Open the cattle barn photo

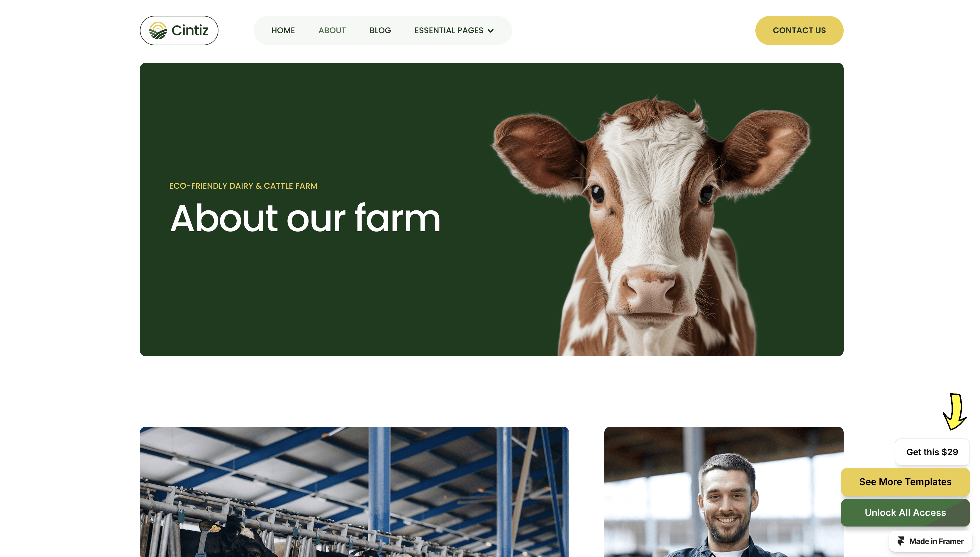[354, 492]
